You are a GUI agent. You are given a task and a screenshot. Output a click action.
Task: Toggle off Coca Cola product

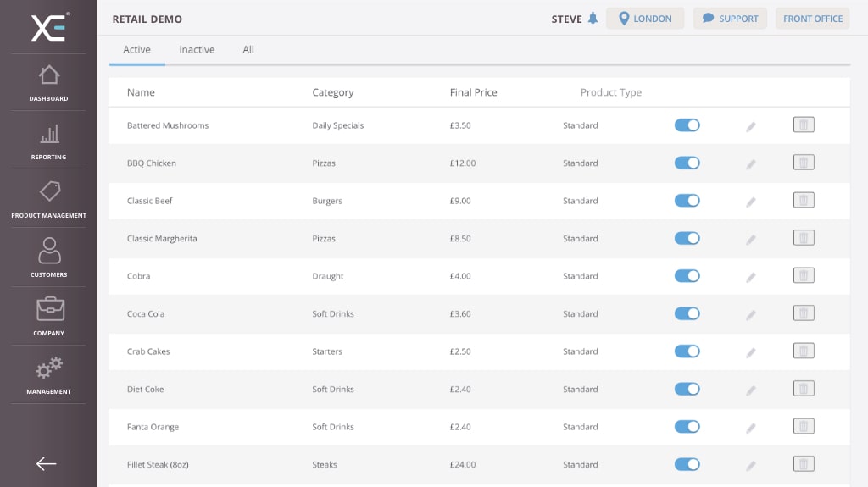(687, 313)
